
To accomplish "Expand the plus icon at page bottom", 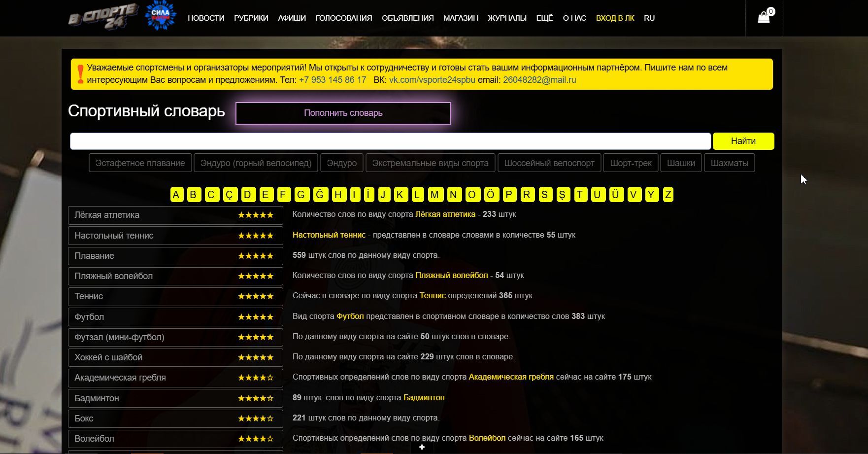I will pyautogui.click(x=422, y=447).
